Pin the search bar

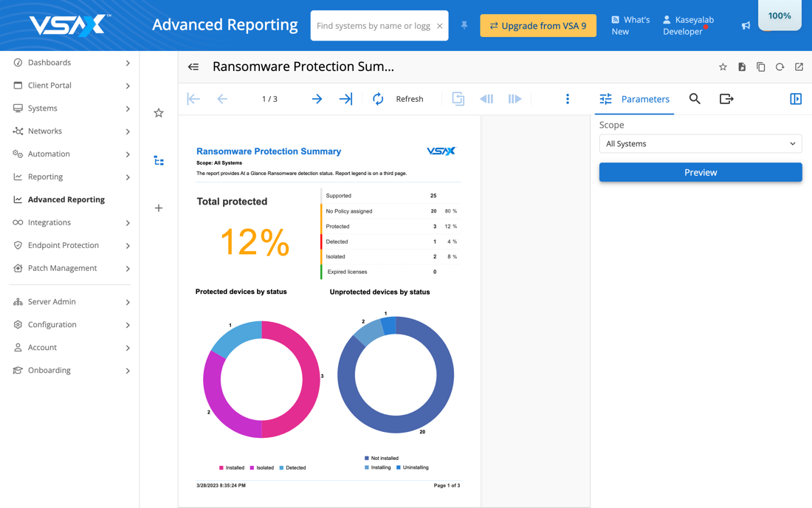464,25
